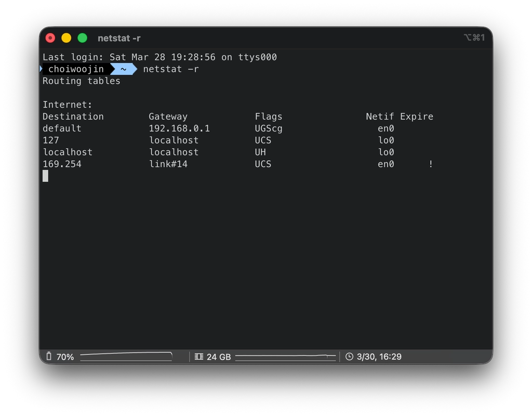The height and width of the screenshot is (416, 532).
Task: Click the 3/30, 16:29 date and time
Action: click(379, 357)
